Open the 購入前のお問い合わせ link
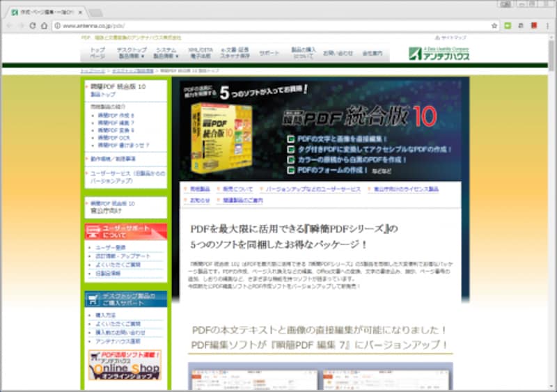557x392 pixels. (120, 333)
